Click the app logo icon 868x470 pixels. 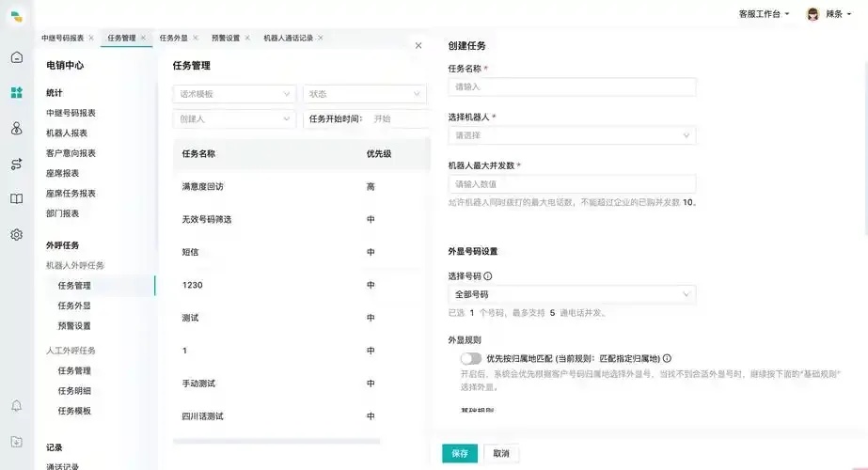[x=17, y=17]
